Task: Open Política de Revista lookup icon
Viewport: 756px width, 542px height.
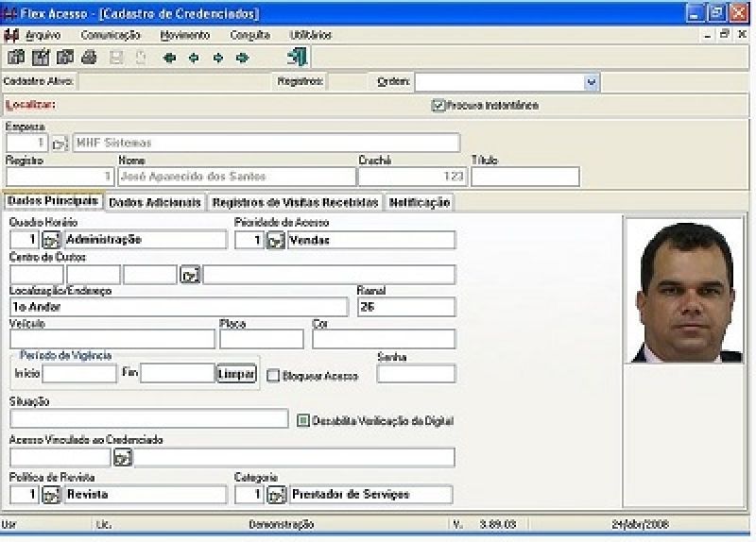Action: pyautogui.click(x=51, y=495)
